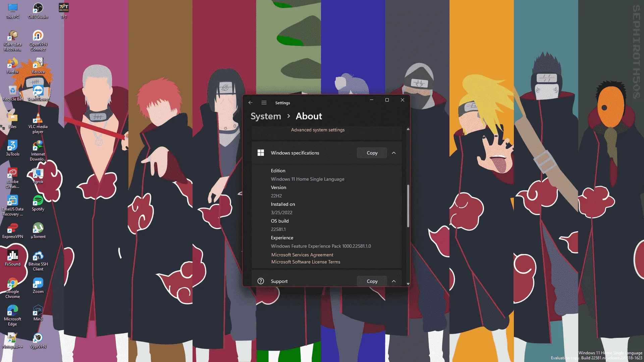Select the Min3 desktop shortcut

point(38,313)
